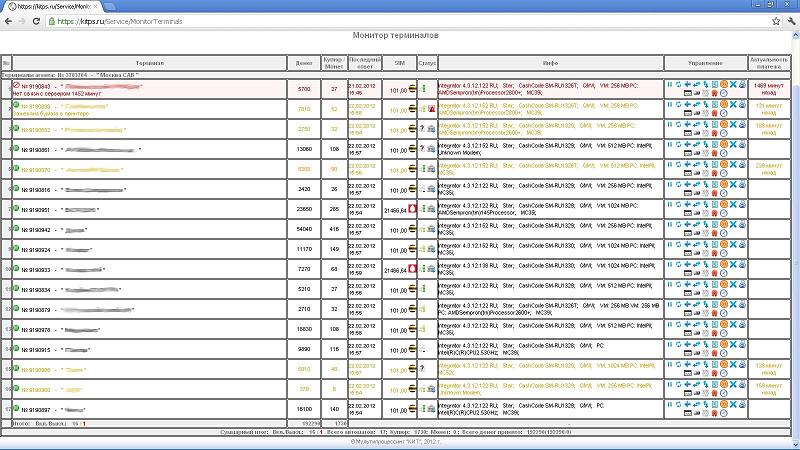This screenshot has width=800, height=450.
Task: Click the 'Последний ответ' column header
Action: [x=365, y=63]
